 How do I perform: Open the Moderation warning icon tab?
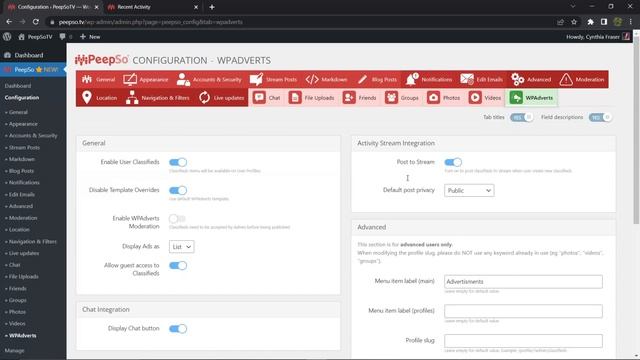(566, 79)
